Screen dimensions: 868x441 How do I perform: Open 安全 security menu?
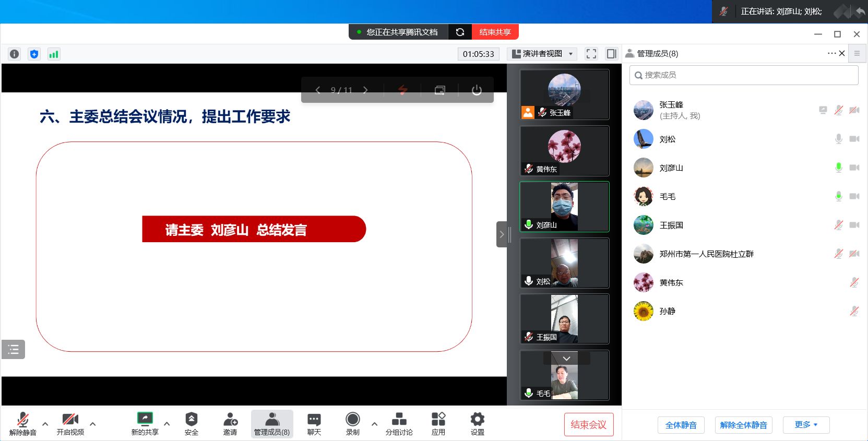coord(192,424)
